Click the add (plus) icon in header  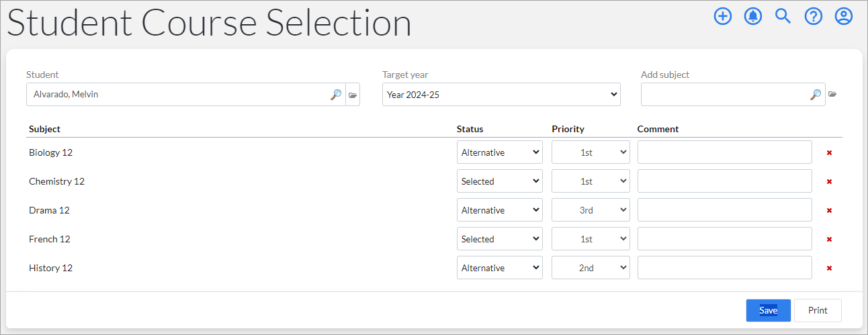pyautogui.click(x=722, y=16)
